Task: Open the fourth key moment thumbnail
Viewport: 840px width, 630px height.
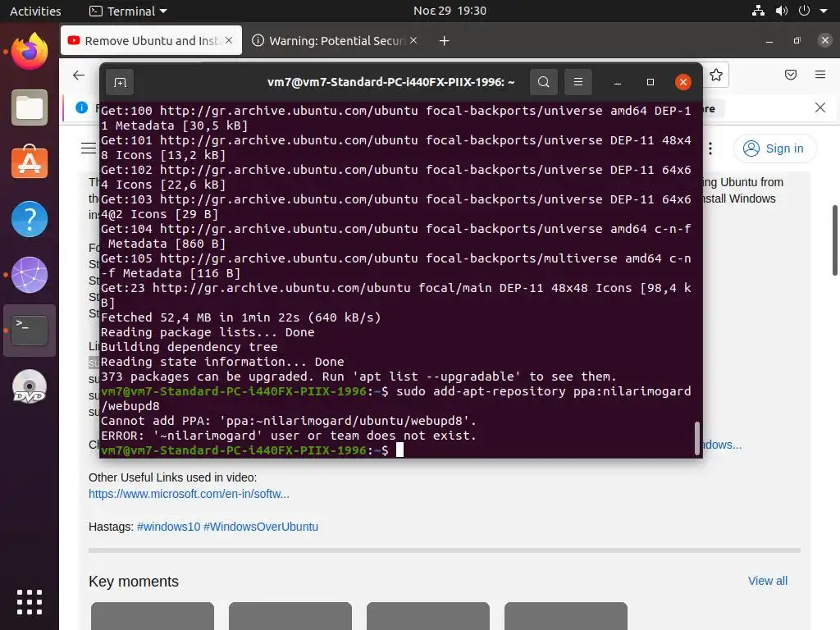Action: [566, 616]
